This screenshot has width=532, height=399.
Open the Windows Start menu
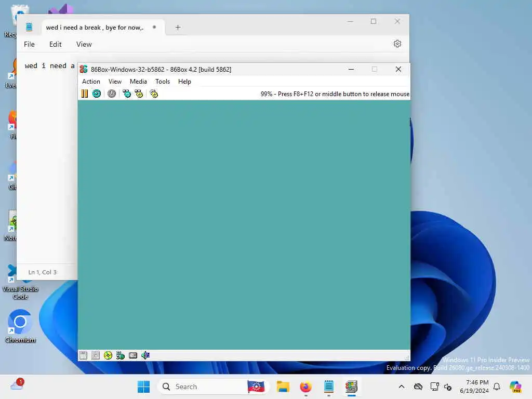click(143, 387)
